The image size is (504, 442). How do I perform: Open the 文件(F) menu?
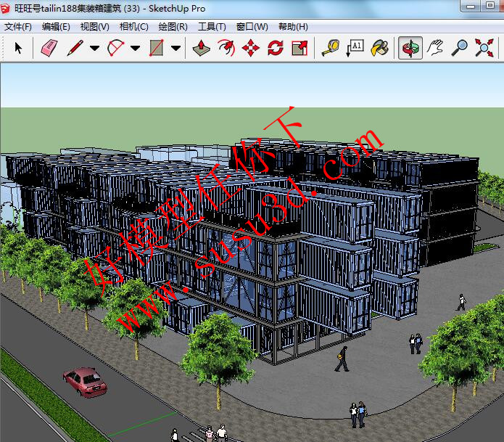tap(18, 27)
